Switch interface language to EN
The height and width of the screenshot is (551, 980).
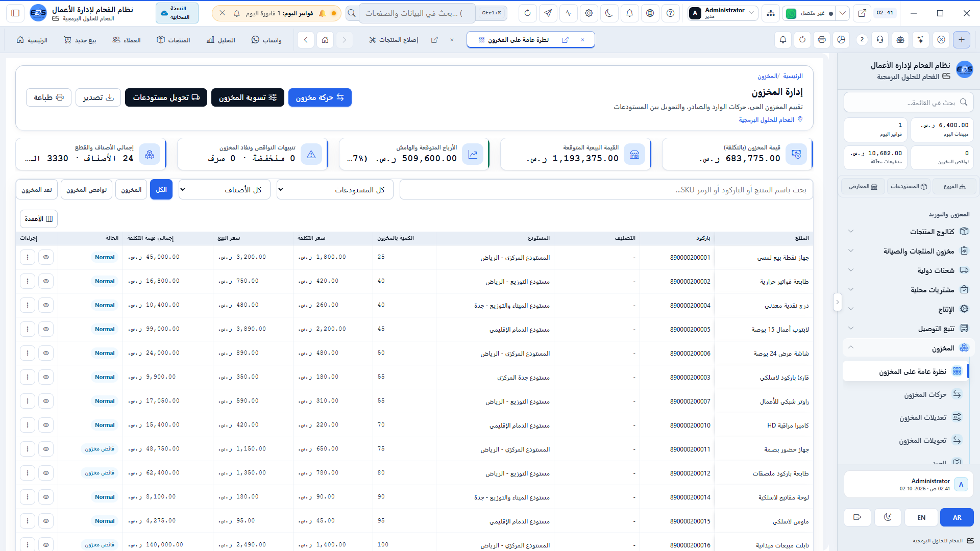(921, 517)
